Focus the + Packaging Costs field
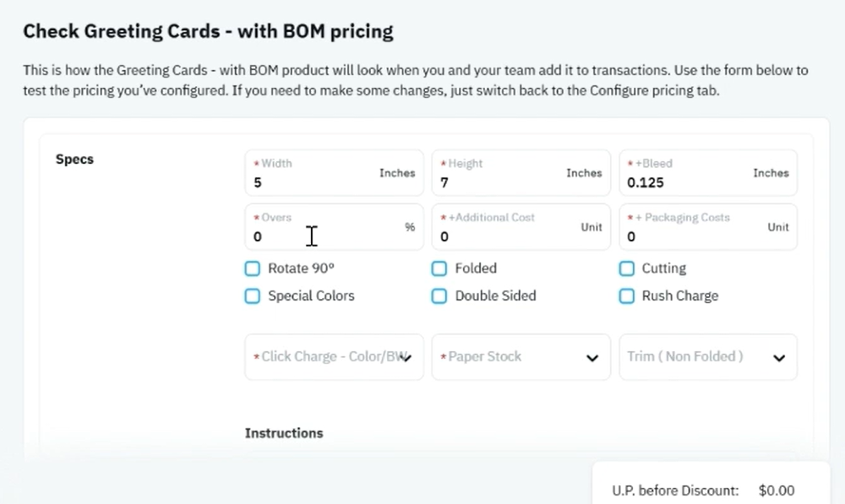This screenshot has height=504, width=845. pos(708,227)
